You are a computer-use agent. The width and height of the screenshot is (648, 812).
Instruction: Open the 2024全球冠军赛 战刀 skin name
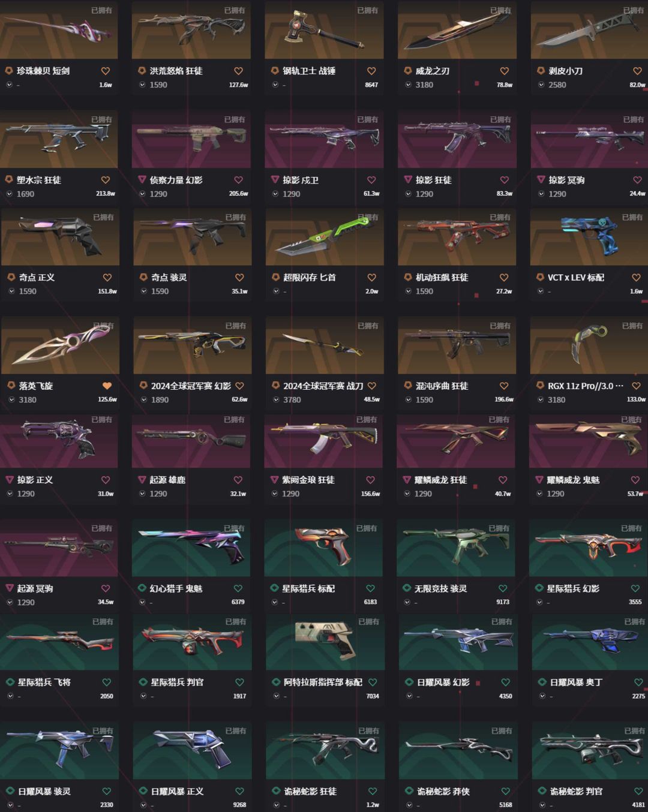[323, 386]
